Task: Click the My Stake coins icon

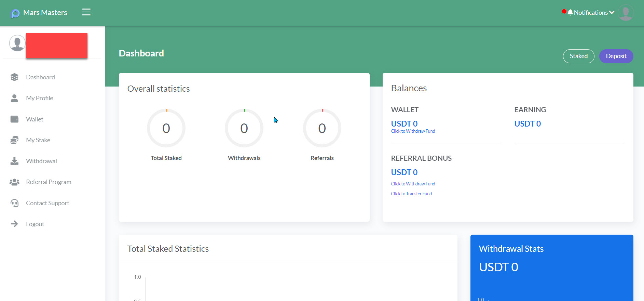Action: click(14, 140)
